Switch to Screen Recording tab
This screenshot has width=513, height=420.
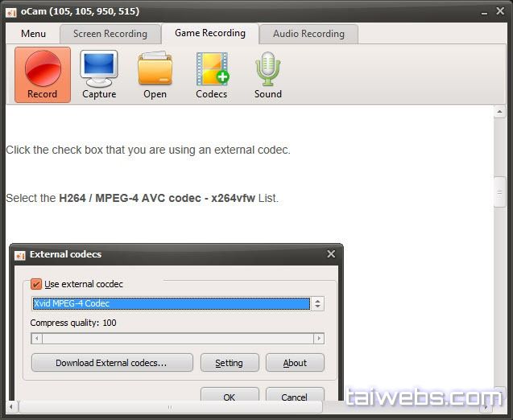[110, 34]
